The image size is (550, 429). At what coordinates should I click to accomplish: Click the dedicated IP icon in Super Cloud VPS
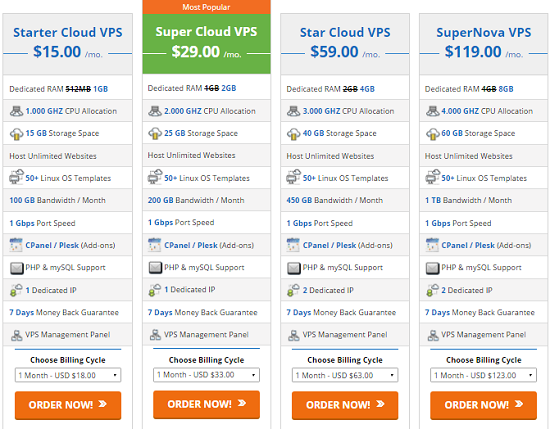click(155, 290)
